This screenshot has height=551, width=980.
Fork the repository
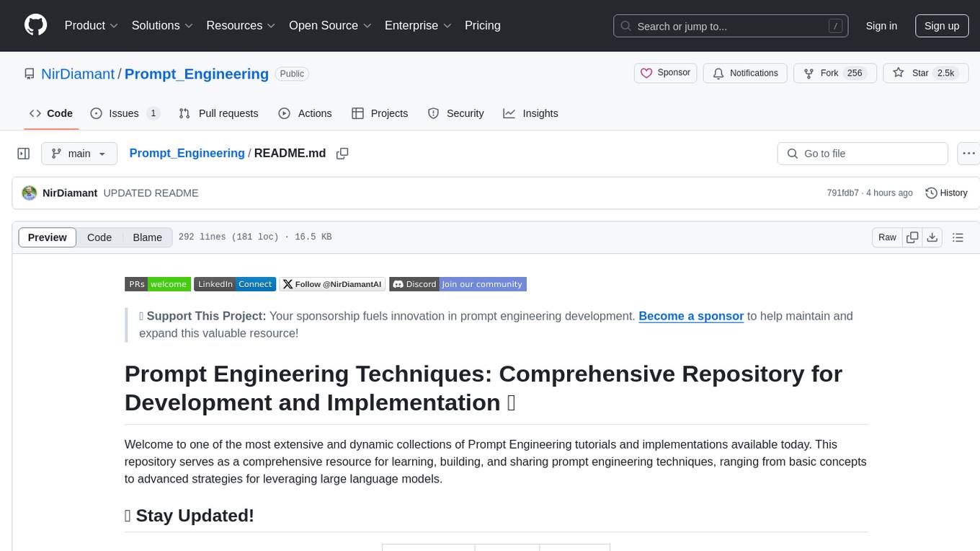click(834, 73)
